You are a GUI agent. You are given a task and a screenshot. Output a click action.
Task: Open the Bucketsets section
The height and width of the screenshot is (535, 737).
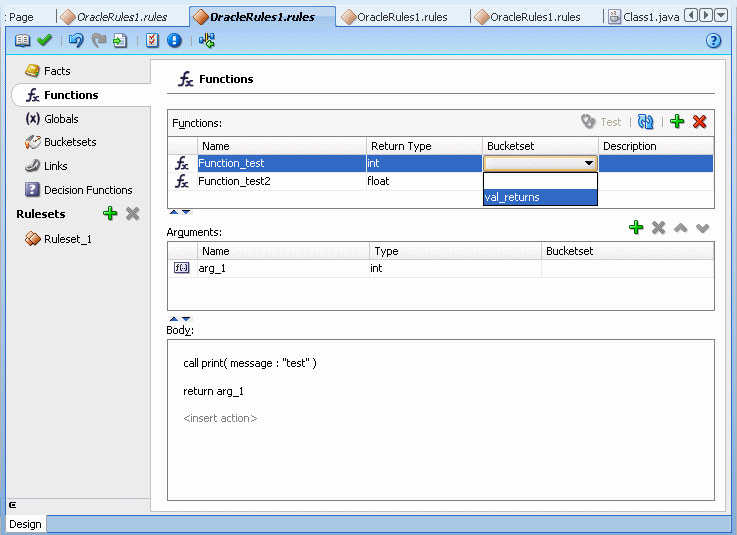click(x=61, y=142)
